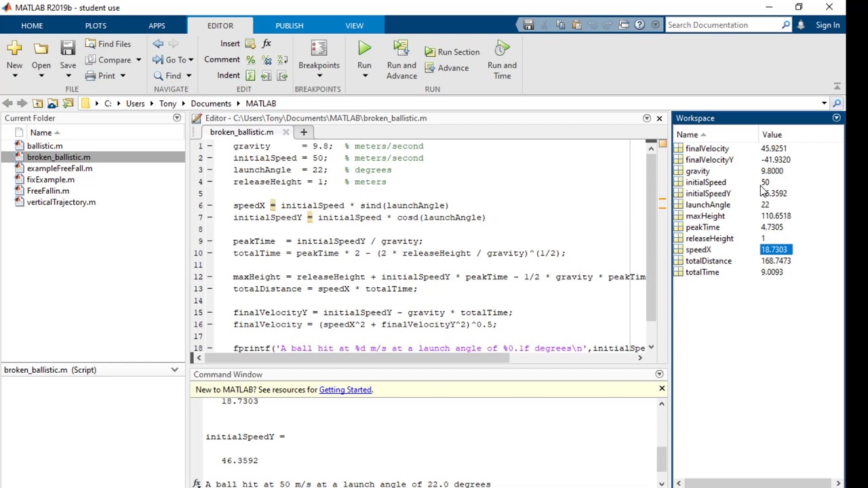
Task: Expand the Save dropdown arrow
Action: pos(67,76)
